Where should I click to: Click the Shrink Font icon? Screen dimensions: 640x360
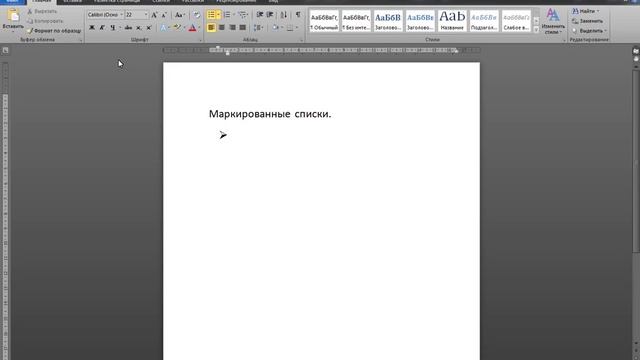pyautogui.click(x=164, y=15)
